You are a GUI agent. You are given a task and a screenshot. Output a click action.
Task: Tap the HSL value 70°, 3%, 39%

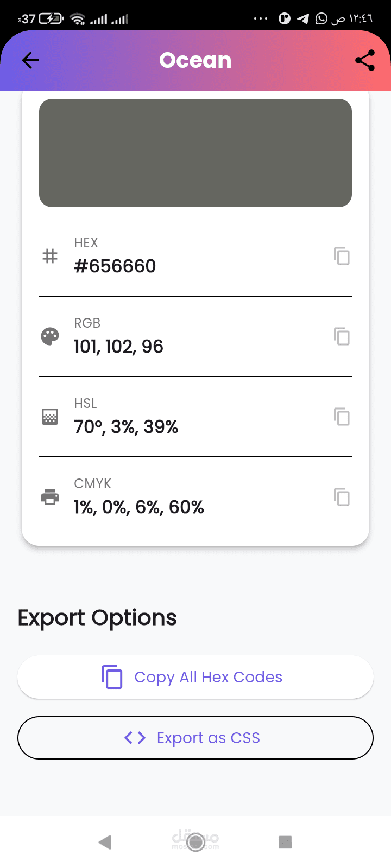click(x=126, y=427)
